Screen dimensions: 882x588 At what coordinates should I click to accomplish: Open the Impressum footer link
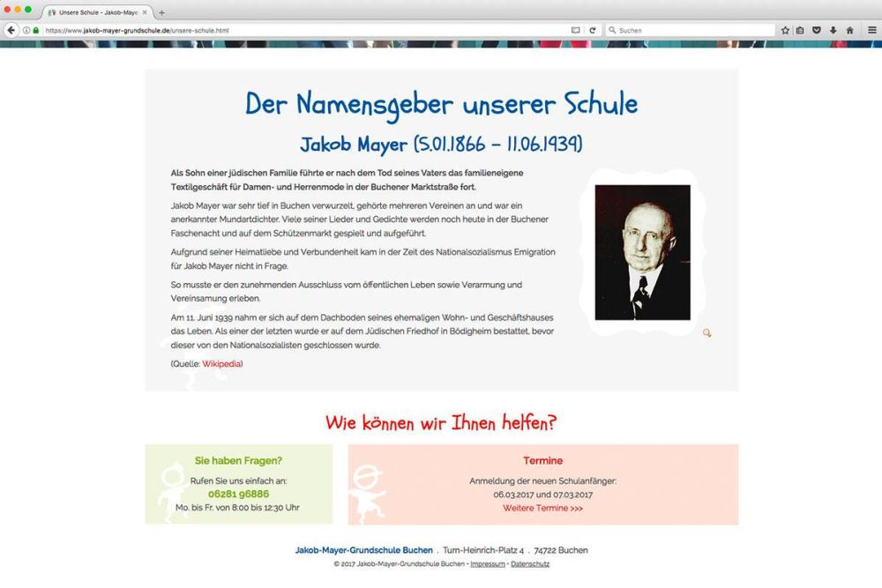[x=486, y=562]
